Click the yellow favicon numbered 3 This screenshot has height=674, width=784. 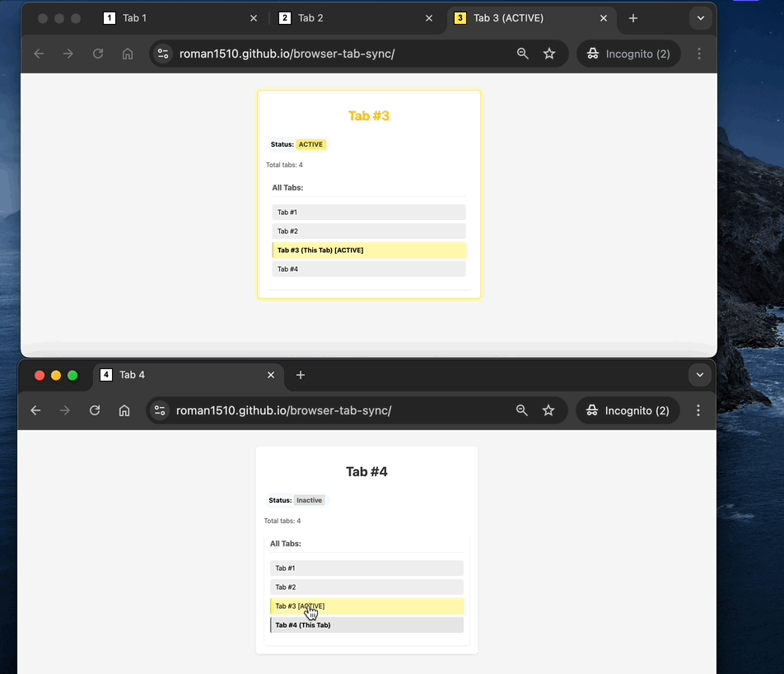(460, 18)
